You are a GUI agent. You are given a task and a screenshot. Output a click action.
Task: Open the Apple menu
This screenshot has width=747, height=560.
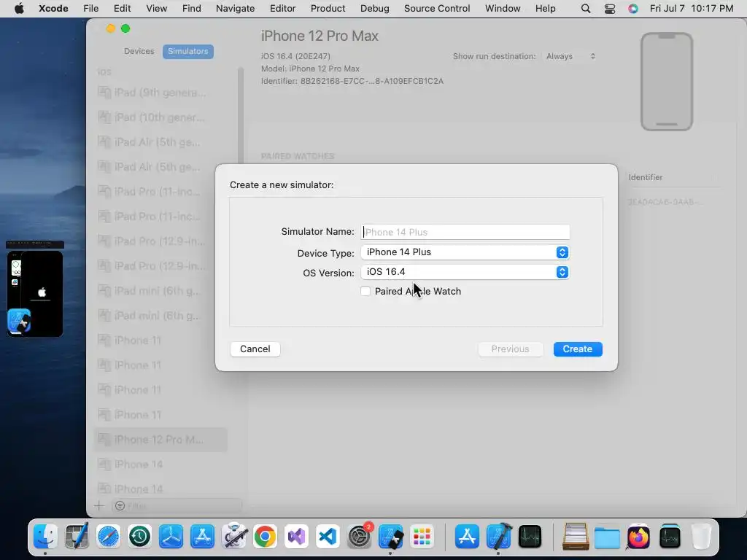[x=19, y=9]
